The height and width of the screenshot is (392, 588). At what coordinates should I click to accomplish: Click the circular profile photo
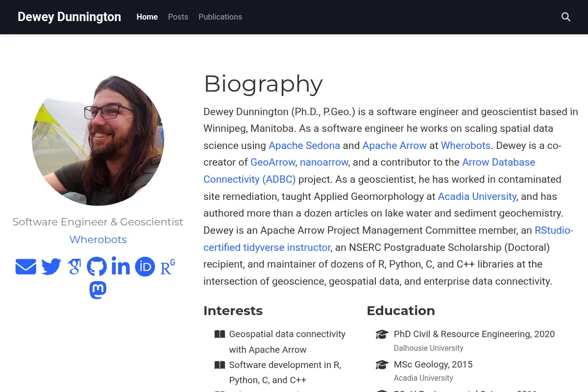coord(98,140)
